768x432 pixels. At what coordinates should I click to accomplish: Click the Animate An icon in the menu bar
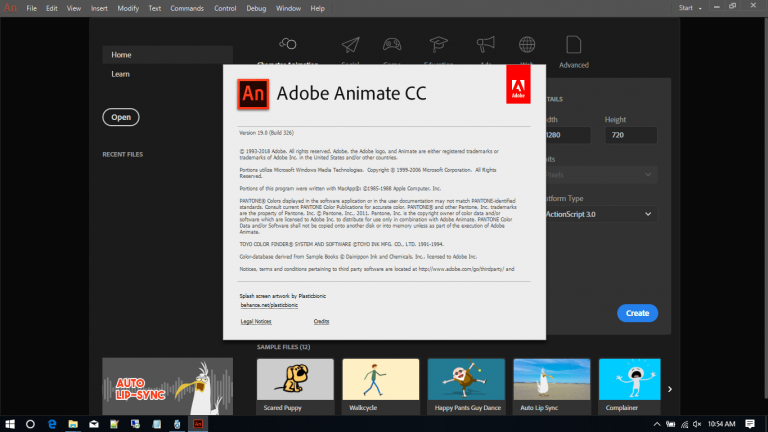pyautogui.click(x=10, y=8)
